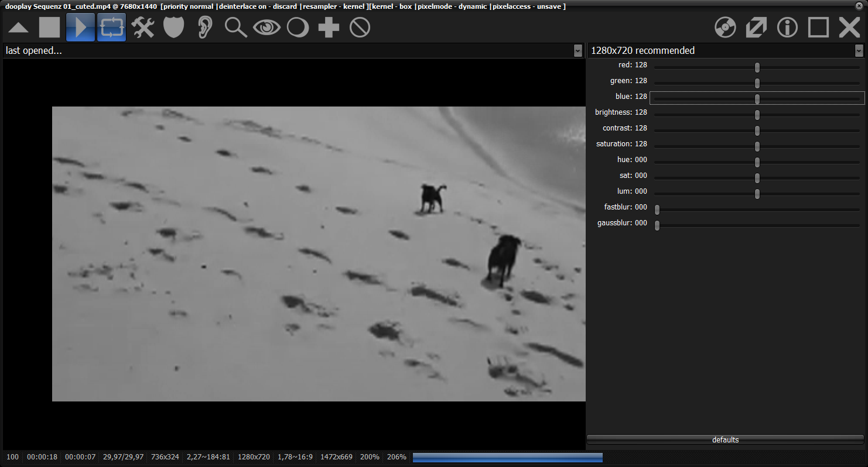Open audio settings ear icon
868x467 pixels.
point(204,28)
